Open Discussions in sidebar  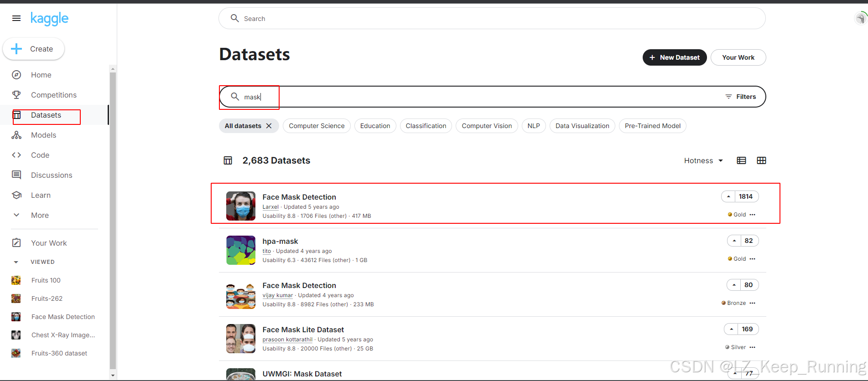[x=52, y=175]
